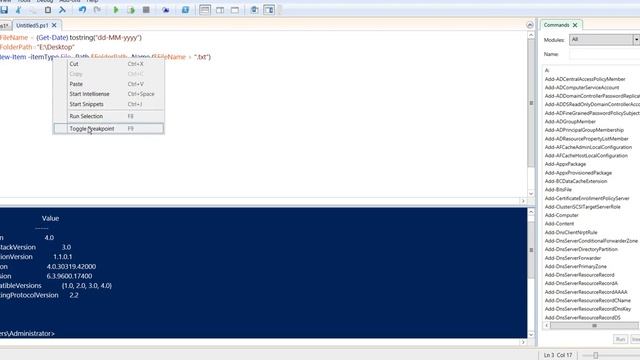The width and height of the screenshot is (640, 360).
Task: Close the Commands add-on pane
Action: tap(575, 25)
